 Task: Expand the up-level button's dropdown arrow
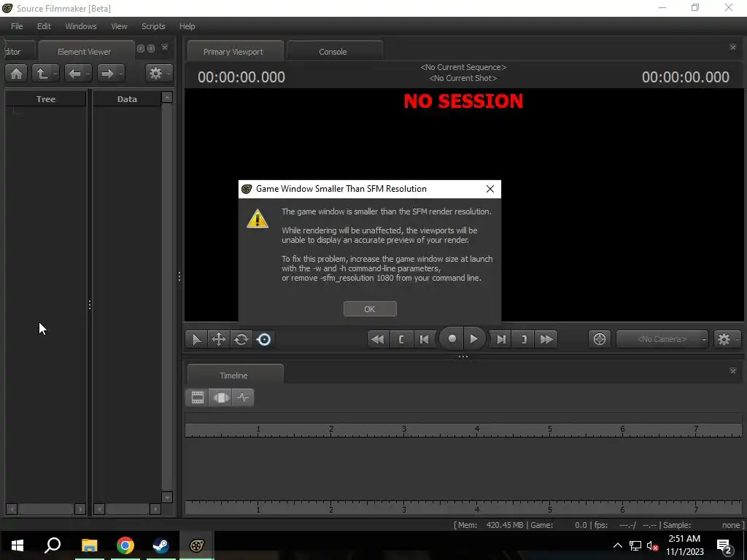click(x=55, y=74)
